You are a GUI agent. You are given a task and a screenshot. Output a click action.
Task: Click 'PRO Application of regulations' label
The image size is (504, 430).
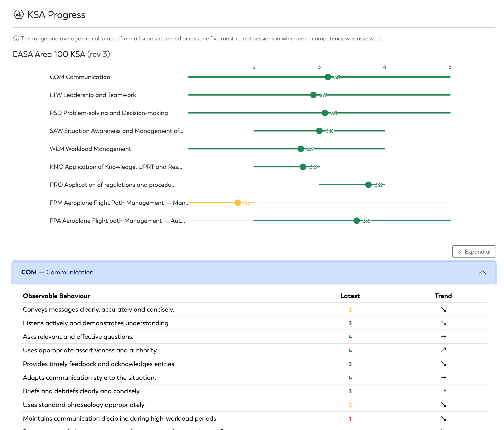tap(113, 185)
